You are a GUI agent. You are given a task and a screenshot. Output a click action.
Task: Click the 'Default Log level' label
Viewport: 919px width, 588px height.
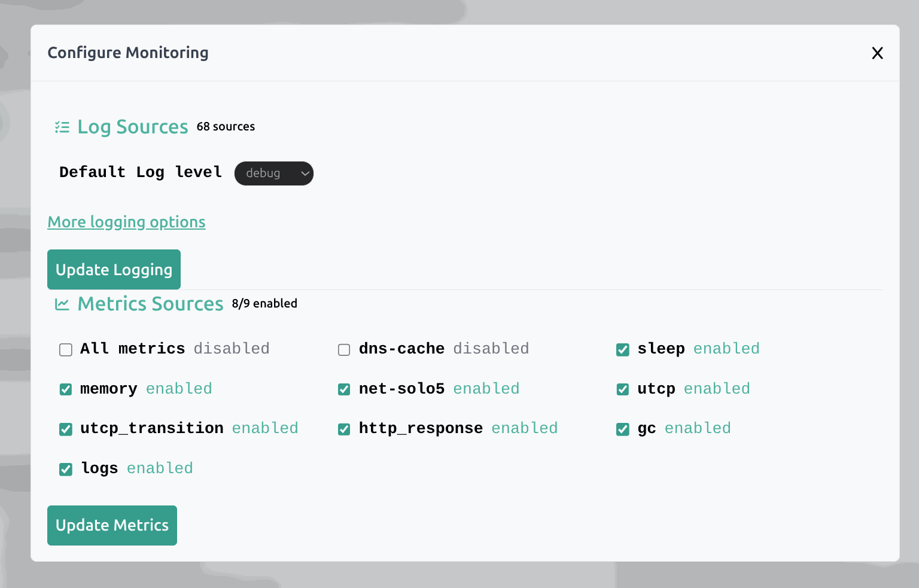141,172
